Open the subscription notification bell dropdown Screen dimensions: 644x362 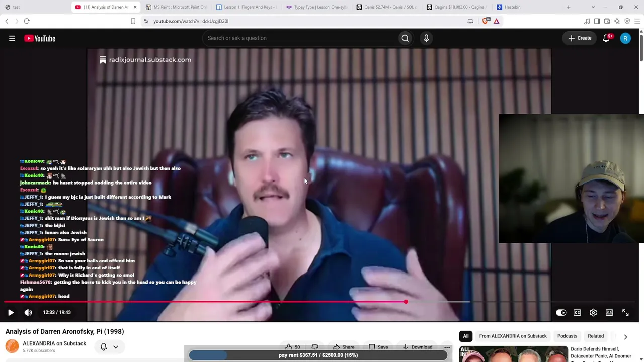(109, 347)
